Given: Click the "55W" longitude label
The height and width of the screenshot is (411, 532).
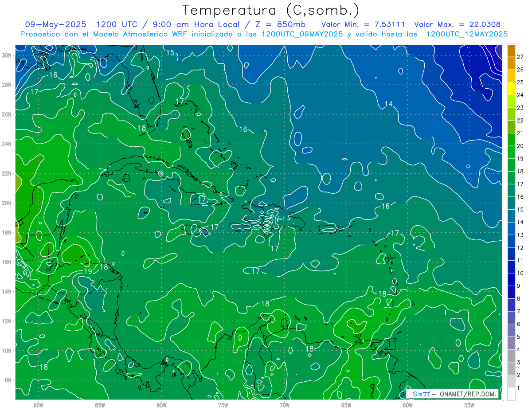Looking at the screenshot, I should [x=469, y=405].
